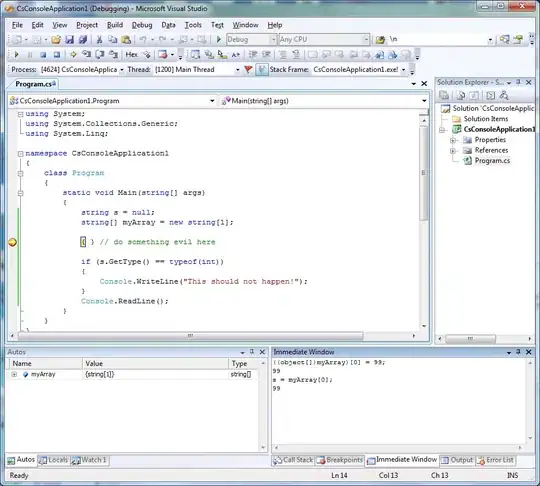Collapse the using directives region
The height and width of the screenshot is (486, 540).
(20, 114)
